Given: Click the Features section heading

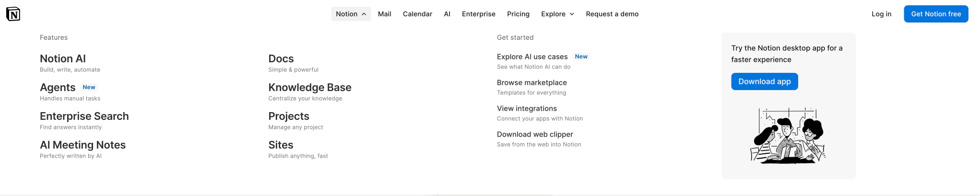Looking at the screenshot, I should pos(54,37).
